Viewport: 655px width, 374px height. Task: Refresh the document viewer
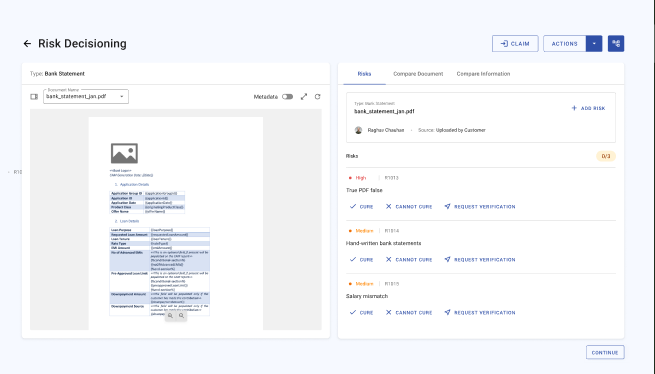point(317,97)
